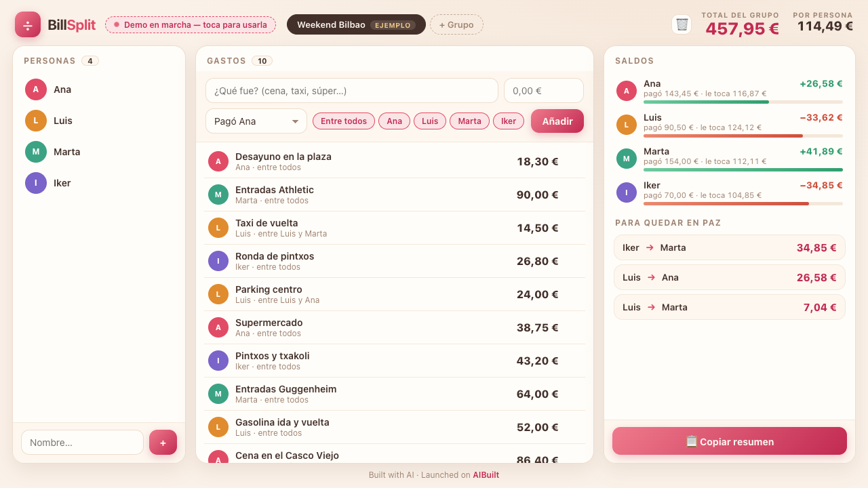Click Luis's red balance bar
The image size is (868, 488).
coord(723,136)
